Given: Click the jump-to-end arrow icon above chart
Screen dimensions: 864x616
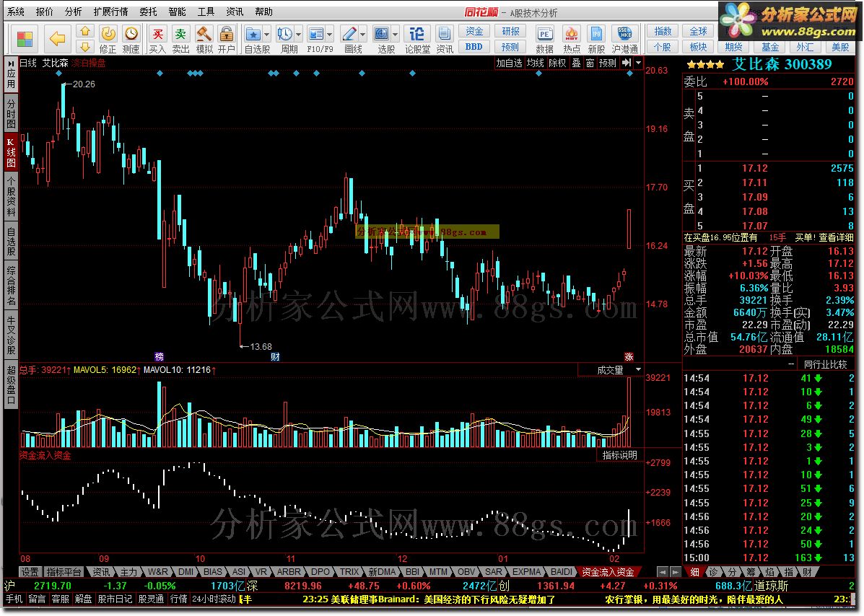Looking at the screenshot, I should tap(627, 63).
